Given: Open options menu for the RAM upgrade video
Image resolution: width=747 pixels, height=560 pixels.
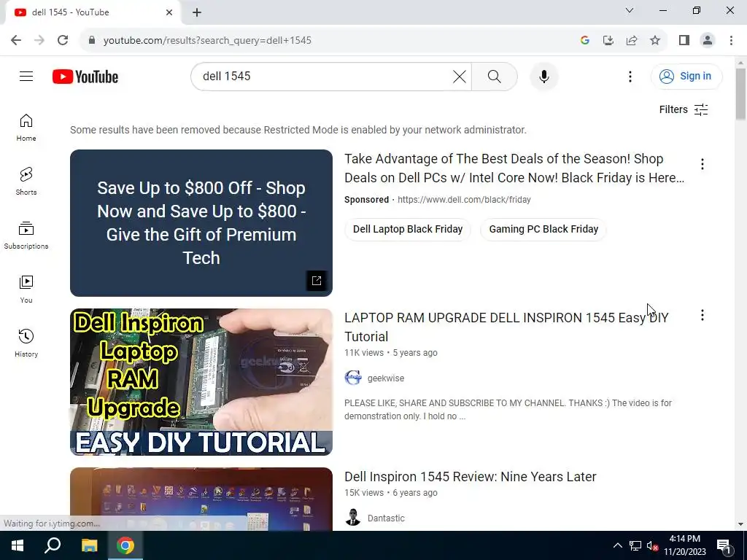Looking at the screenshot, I should tap(703, 315).
